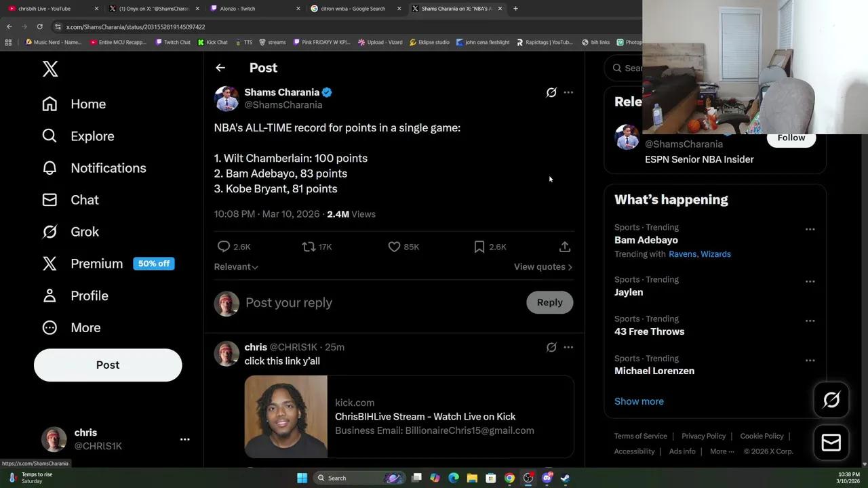Click Grok icon on chris's reply
The width and height of the screenshot is (868, 488).
[551, 347]
